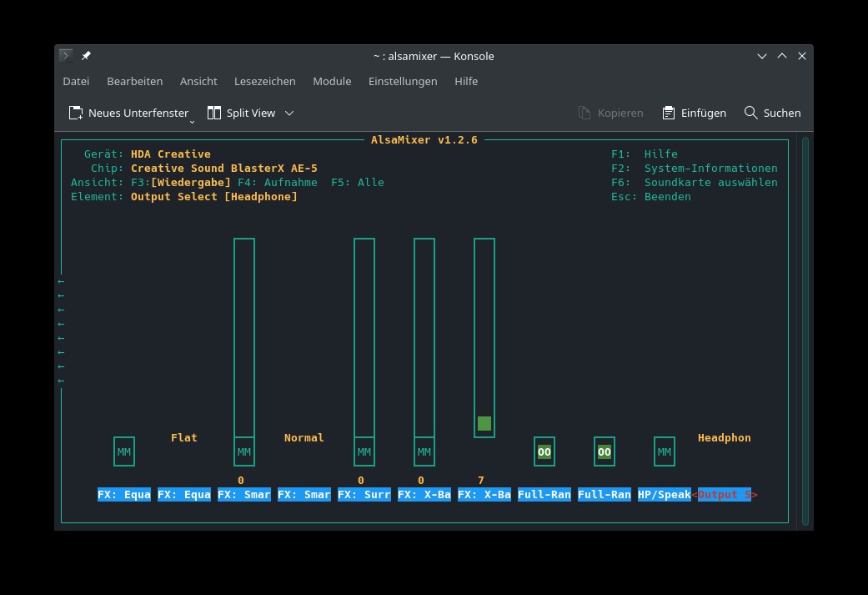
Task: Click the Headphon output value
Action: click(724, 437)
